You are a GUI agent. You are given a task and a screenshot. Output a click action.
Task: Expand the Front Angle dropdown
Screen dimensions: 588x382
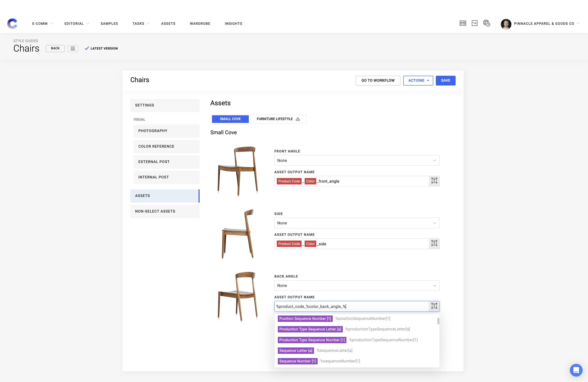357,160
